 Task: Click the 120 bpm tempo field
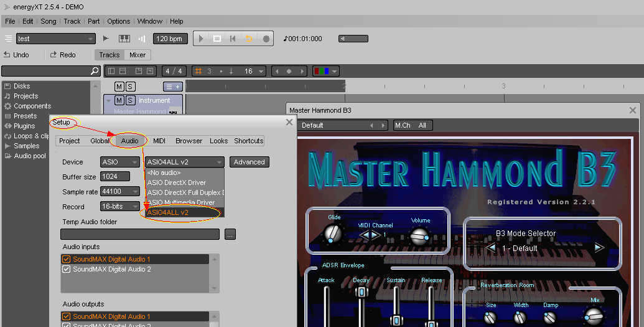pos(170,39)
